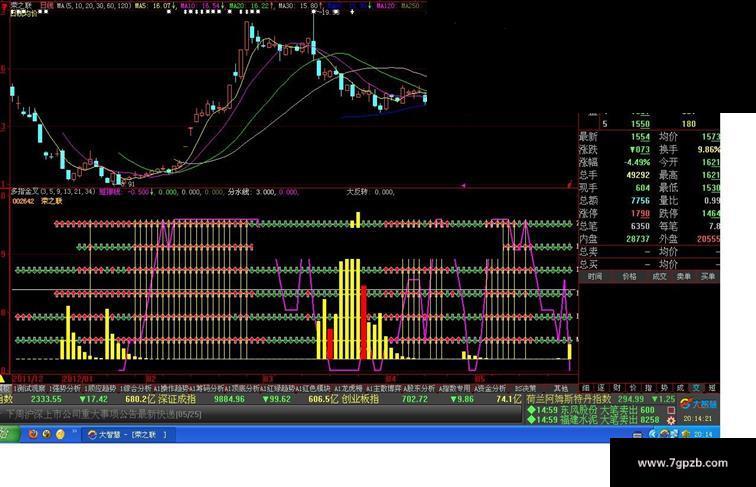The image size is (756, 487).
Task: Select the 红色模块 indicator tab
Action: [x=313, y=388]
